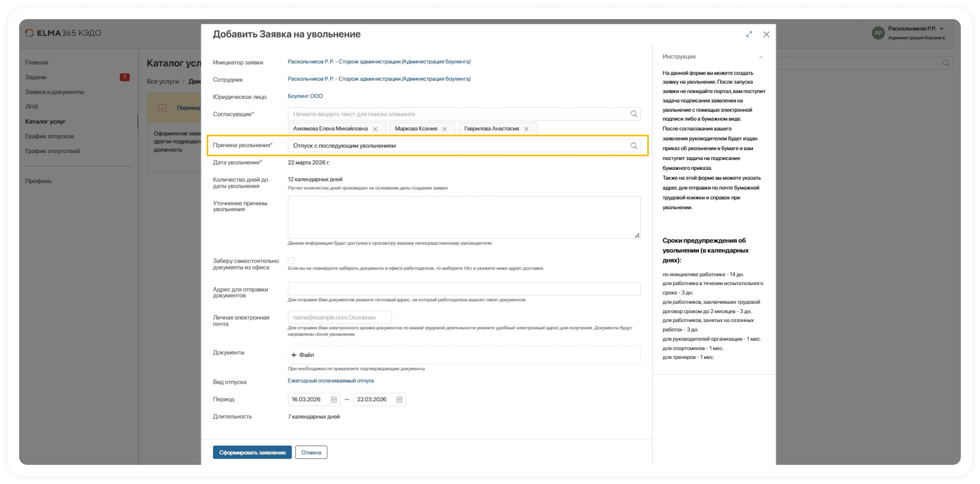Open calendar for start date 16.03.2026
Viewport: 980px width, 484px height.
(334, 399)
